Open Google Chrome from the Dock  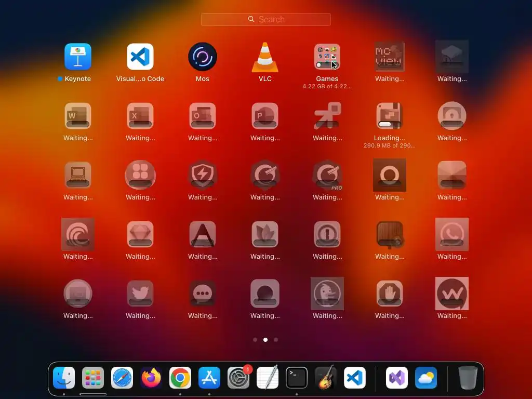180,378
